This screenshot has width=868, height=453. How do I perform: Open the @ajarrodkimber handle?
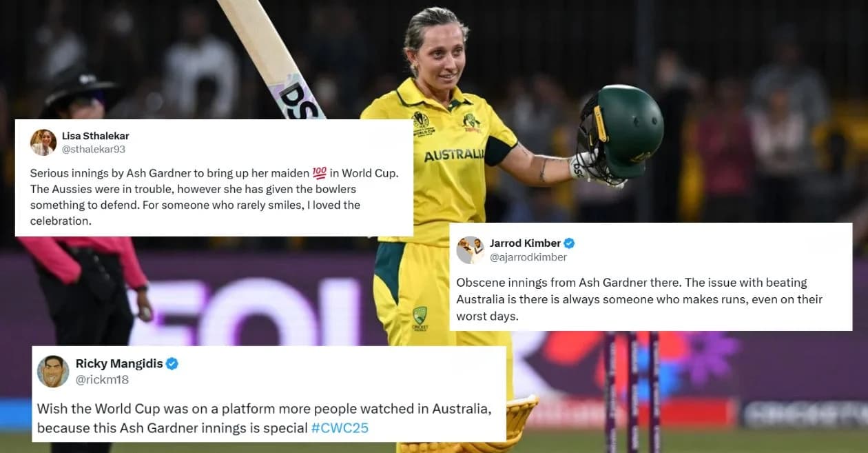tap(528, 257)
